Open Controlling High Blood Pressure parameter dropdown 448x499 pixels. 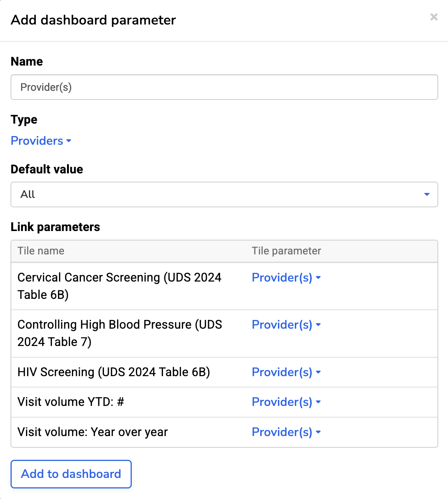(x=286, y=325)
